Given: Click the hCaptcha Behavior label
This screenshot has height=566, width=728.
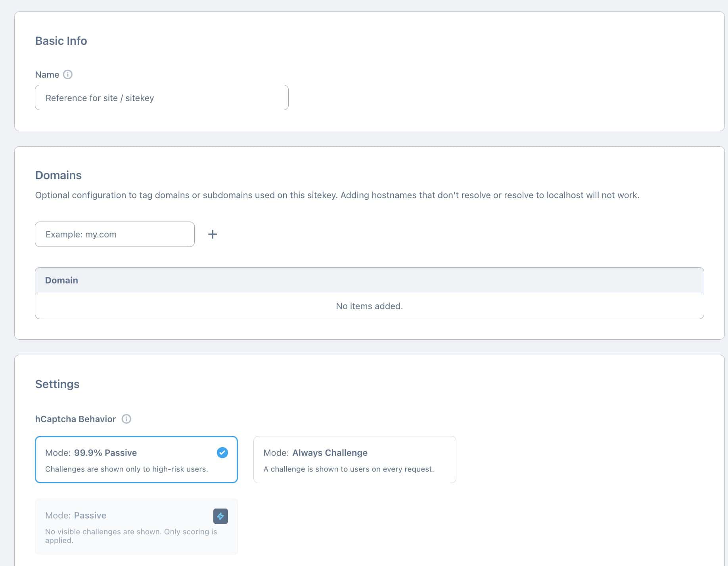Looking at the screenshot, I should coord(75,419).
